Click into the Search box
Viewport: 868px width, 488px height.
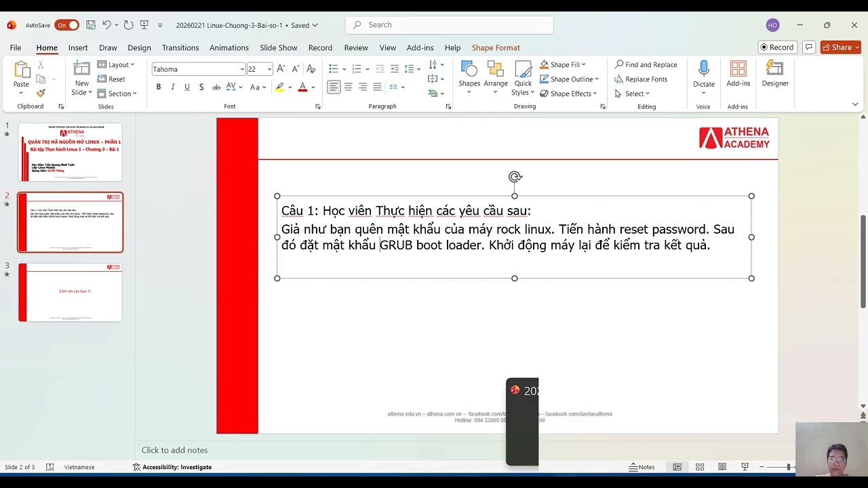pyautogui.click(x=450, y=25)
